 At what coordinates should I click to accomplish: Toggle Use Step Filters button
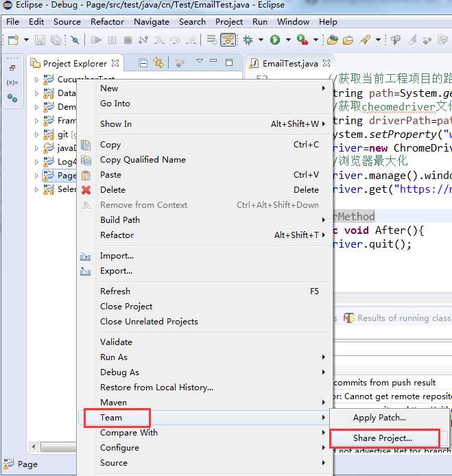[228, 40]
